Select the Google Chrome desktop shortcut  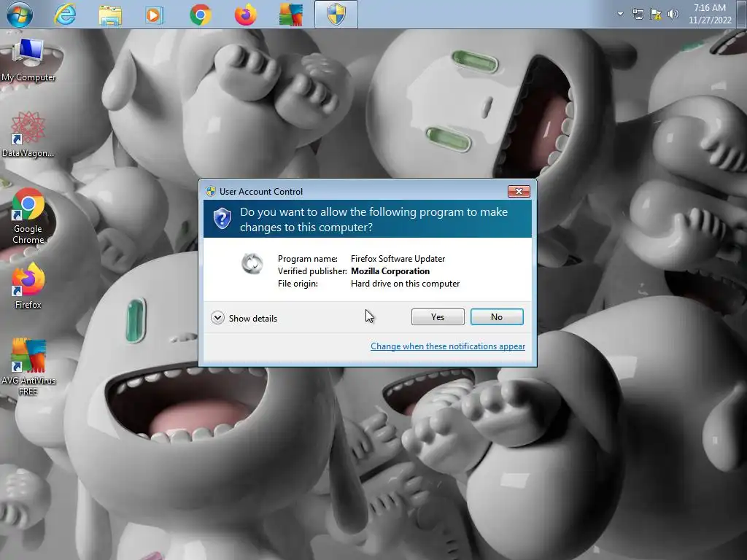28,216
